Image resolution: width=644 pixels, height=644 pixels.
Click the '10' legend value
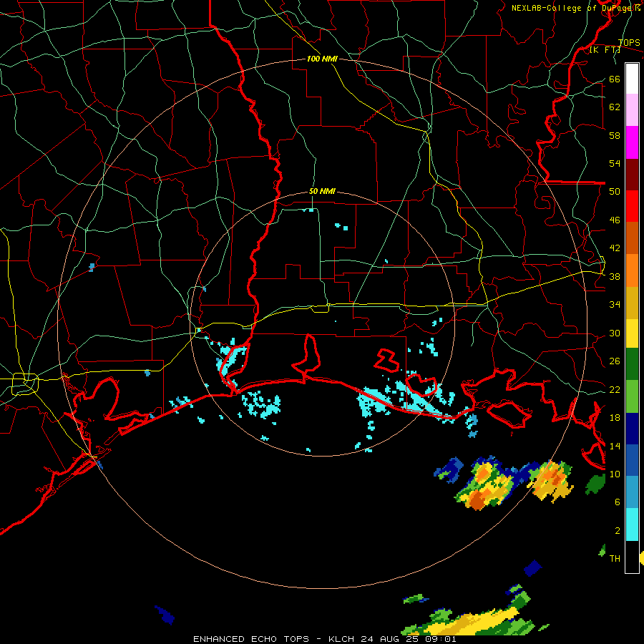615,474
